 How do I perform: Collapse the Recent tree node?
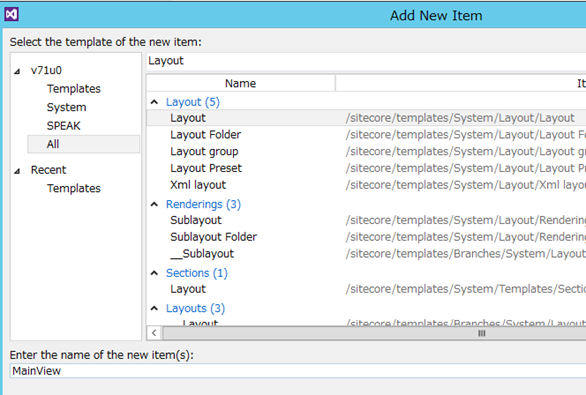point(17,171)
